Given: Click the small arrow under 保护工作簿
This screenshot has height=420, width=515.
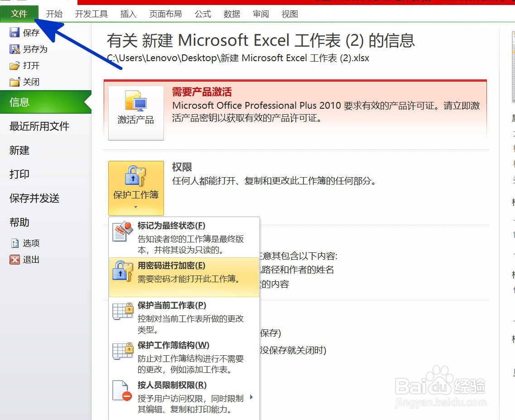Looking at the screenshot, I should pyautogui.click(x=135, y=207).
